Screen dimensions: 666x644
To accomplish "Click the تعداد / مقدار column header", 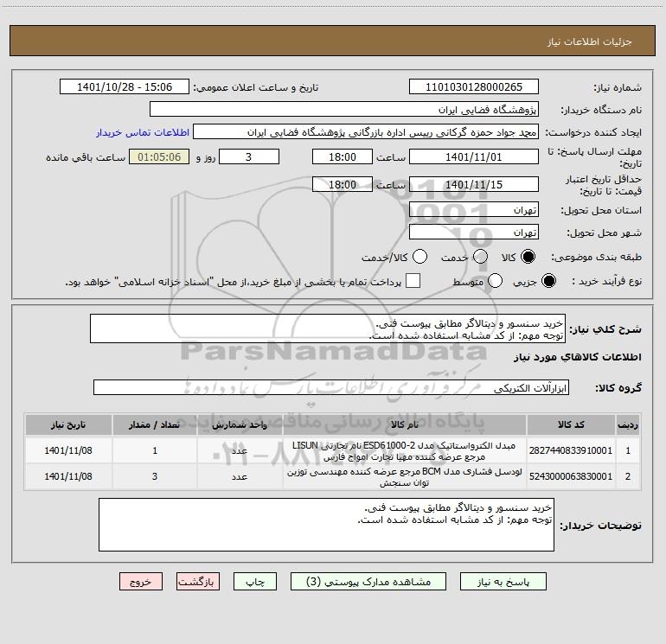I will (x=155, y=425).
